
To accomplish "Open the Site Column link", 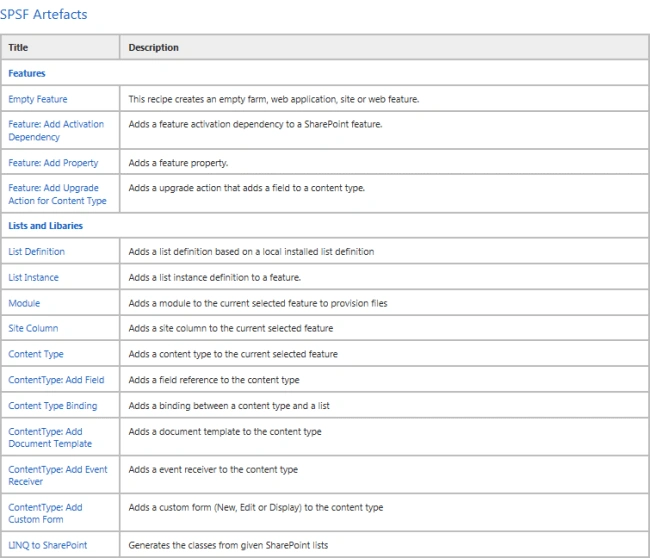I will 33,328.
